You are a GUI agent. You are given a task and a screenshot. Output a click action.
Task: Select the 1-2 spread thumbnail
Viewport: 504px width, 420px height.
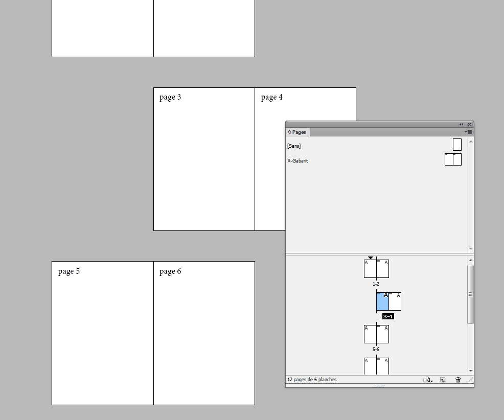(376, 268)
